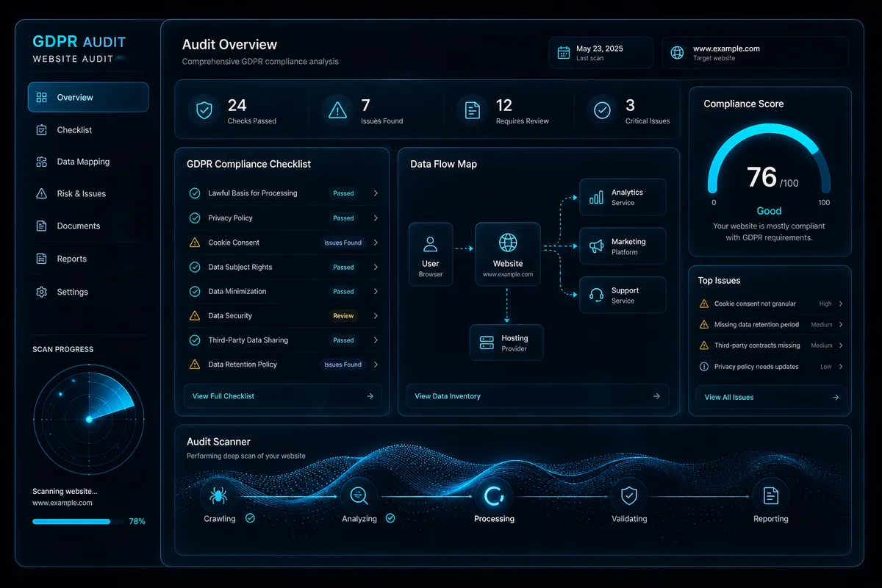Viewport: 882px width, 588px height.
Task: Click the check mark next to Crawling
Action: (250, 518)
